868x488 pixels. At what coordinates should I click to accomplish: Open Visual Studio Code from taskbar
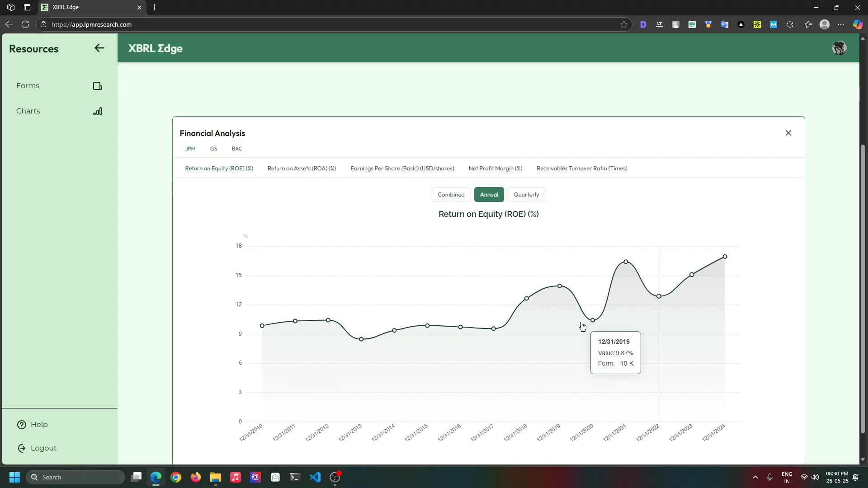tap(315, 477)
